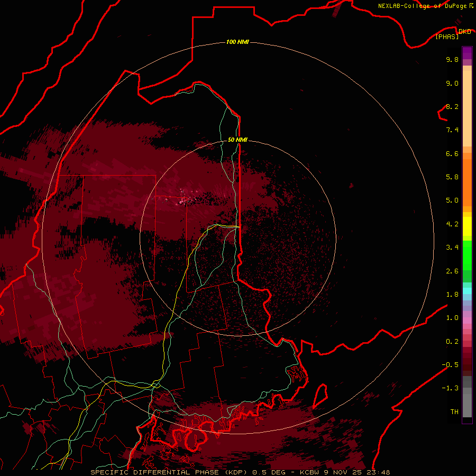
Task: Click the 4.2 value on the color scale
Action: tap(452, 224)
